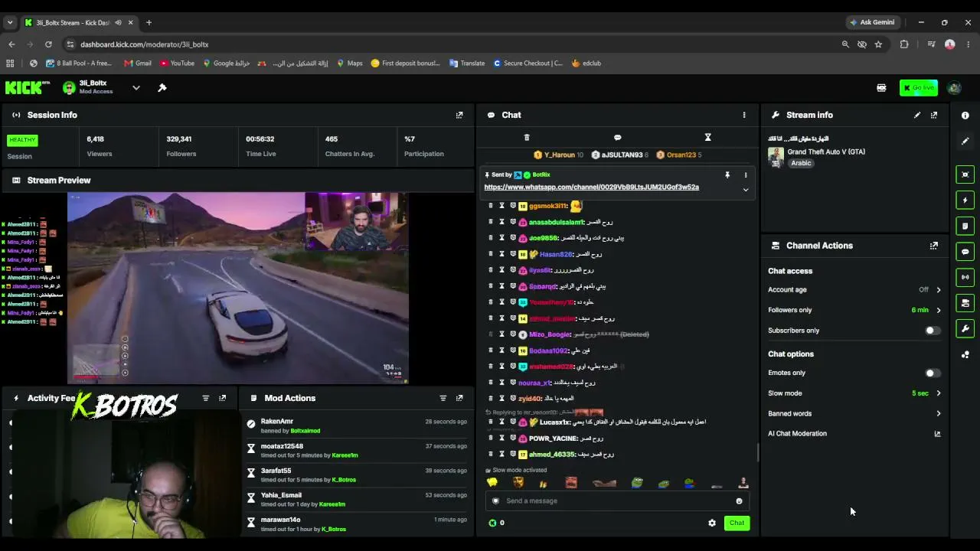Open the Chat panel three-dot menu

(x=743, y=115)
